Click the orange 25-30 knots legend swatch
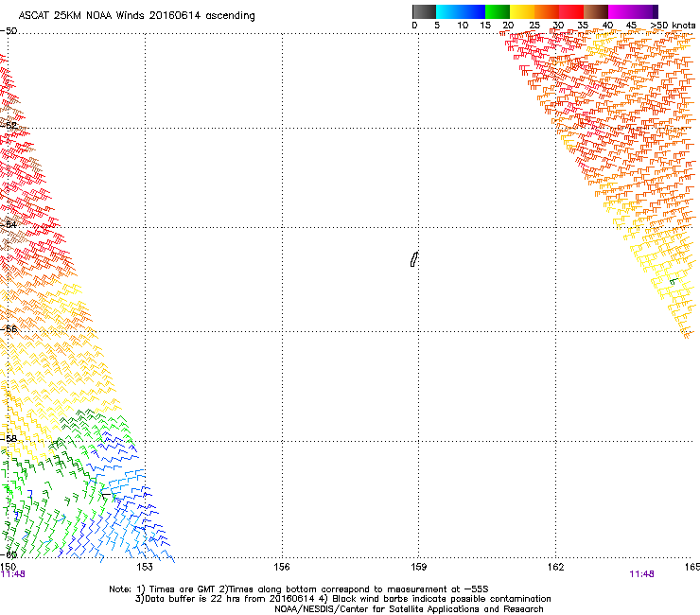700x615 pixels. (547, 11)
